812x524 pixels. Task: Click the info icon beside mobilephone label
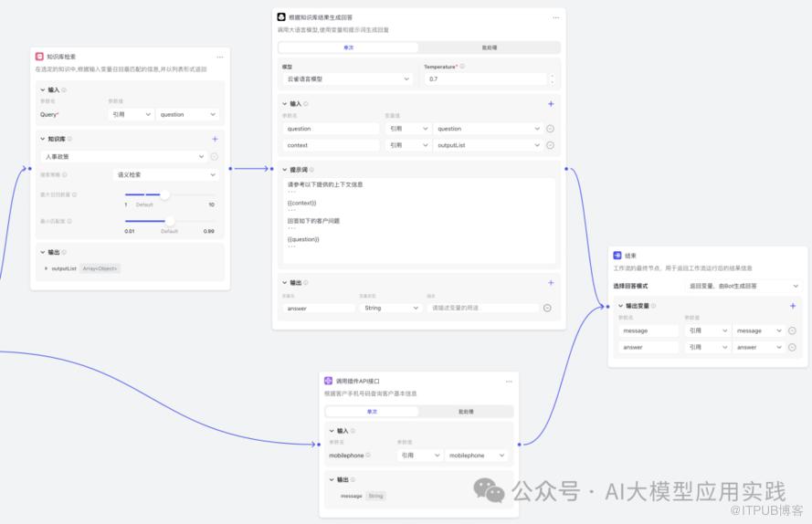click(368, 456)
